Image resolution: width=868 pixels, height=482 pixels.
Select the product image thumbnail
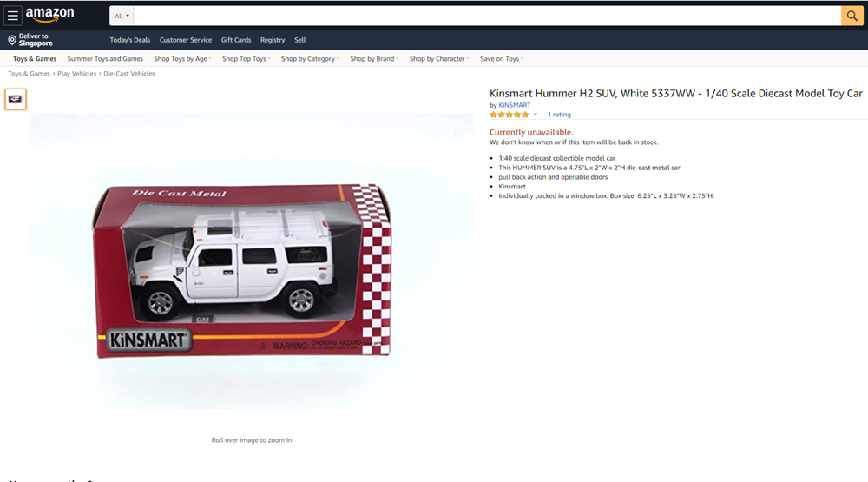point(16,99)
